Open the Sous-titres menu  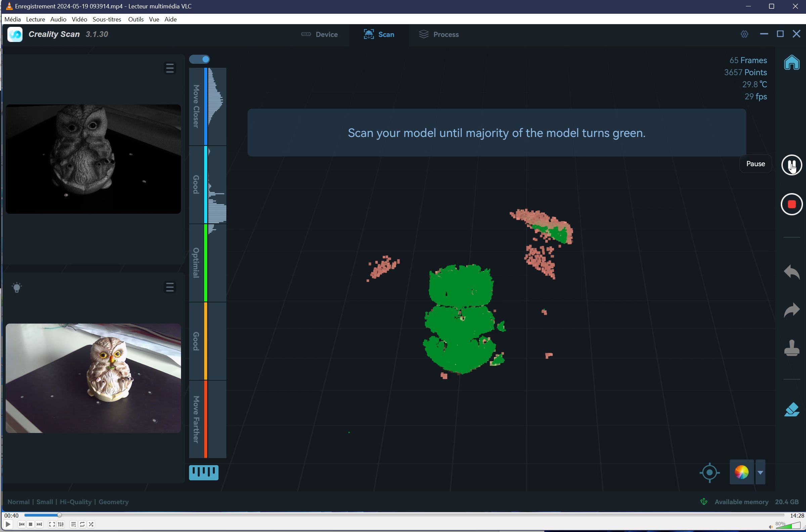[107, 19]
